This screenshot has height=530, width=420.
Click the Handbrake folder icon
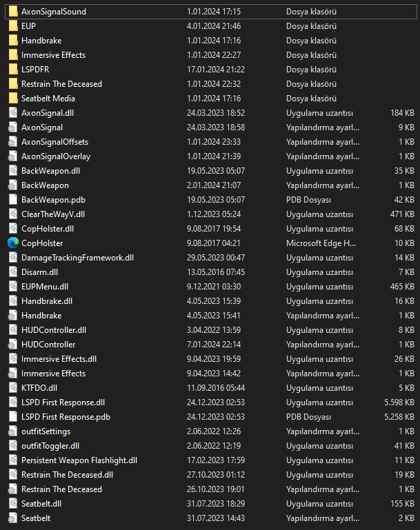(x=13, y=41)
